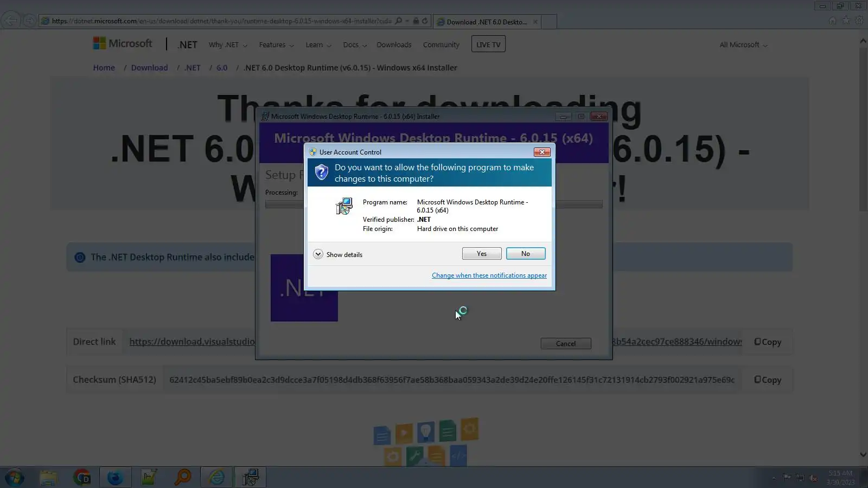Click the taskbar clock showing 5:15 AM
The image size is (868, 488).
[x=840, y=478]
